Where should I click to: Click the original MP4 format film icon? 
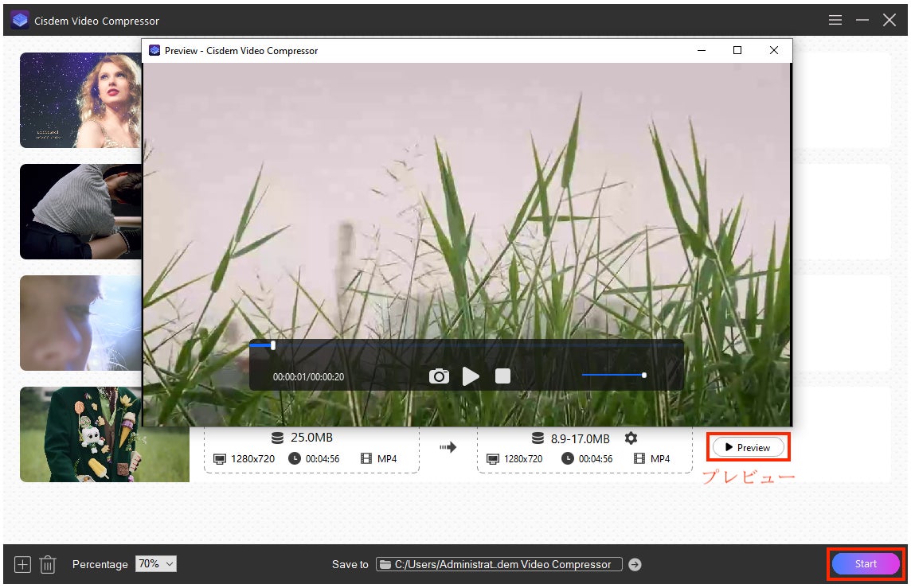point(366,458)
